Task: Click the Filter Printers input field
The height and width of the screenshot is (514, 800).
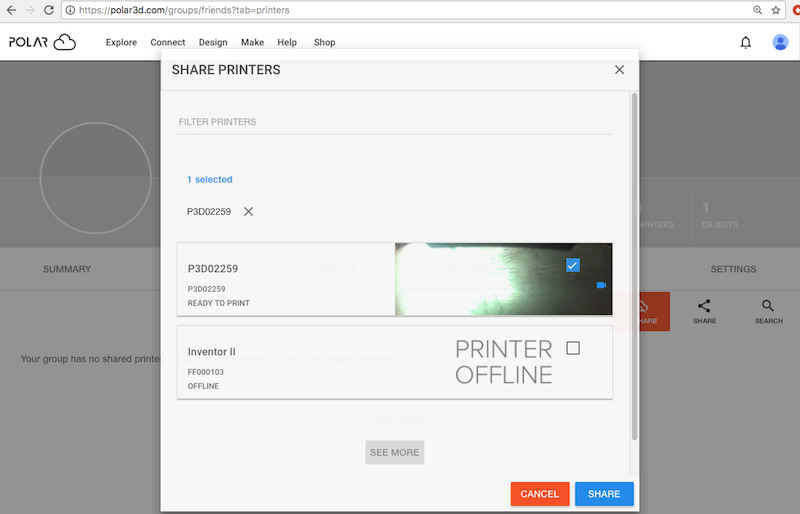Action: click(394, 122)
